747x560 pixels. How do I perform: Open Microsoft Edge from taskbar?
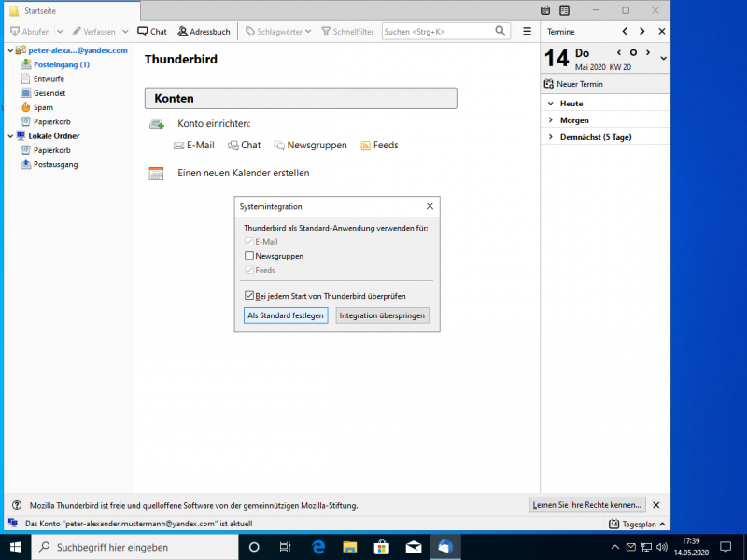(x=318, y=547)
